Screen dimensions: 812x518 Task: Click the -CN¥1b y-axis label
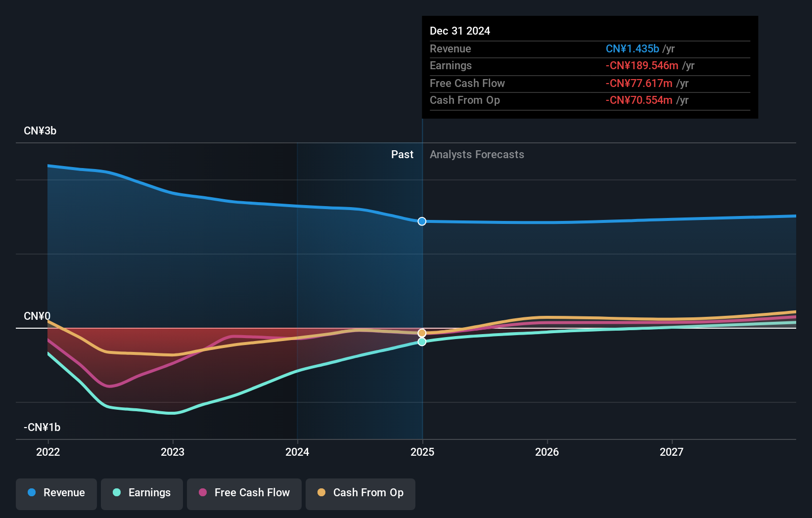click(42, 428)
